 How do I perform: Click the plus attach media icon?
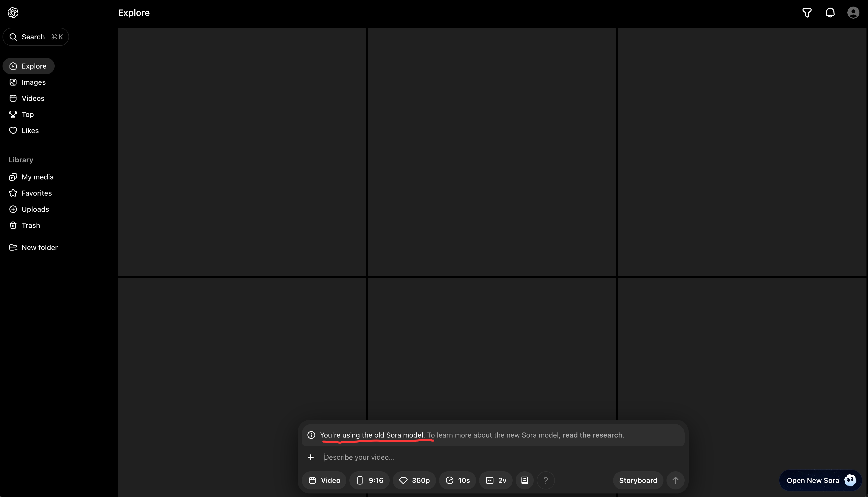point(311,457)
